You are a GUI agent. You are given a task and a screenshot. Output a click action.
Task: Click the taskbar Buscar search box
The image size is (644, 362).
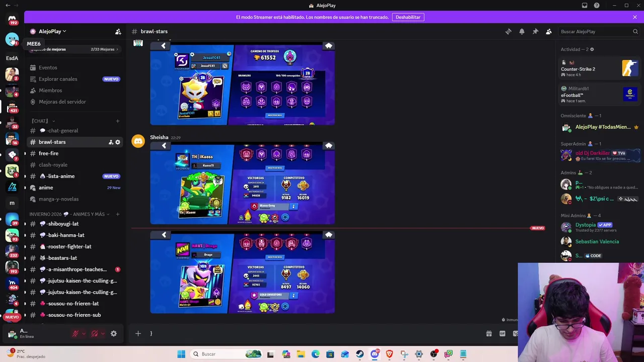click(226, 354)
